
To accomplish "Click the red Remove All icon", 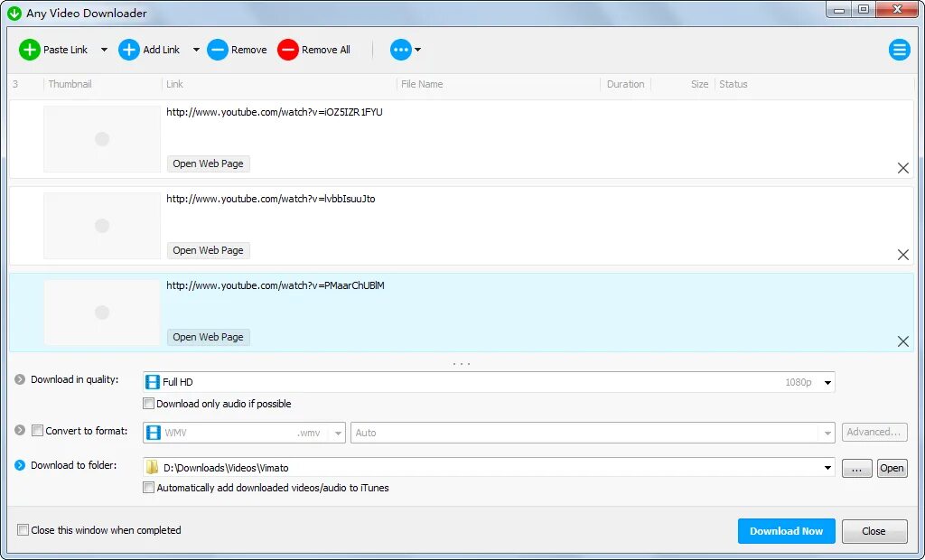I will tap(288, 50).
